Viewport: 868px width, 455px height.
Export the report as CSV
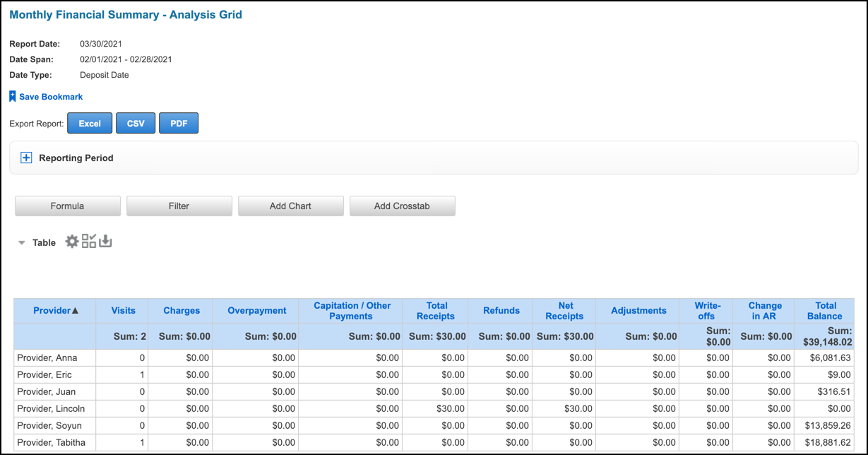(136, 123)
